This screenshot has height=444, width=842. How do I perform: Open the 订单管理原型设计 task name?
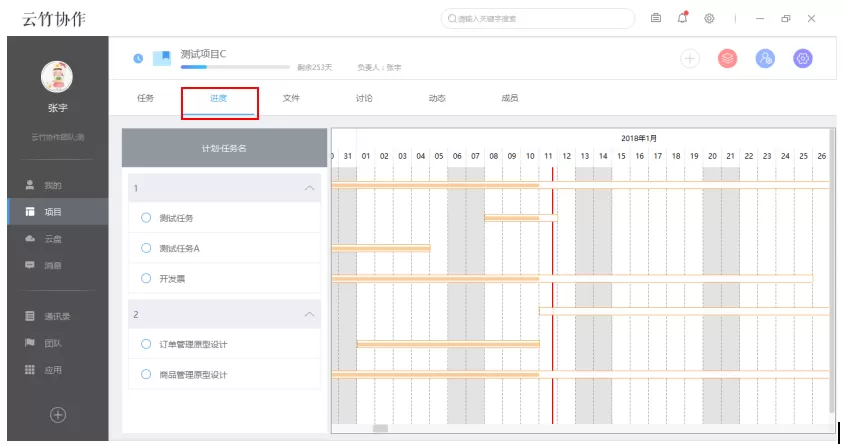193,345
